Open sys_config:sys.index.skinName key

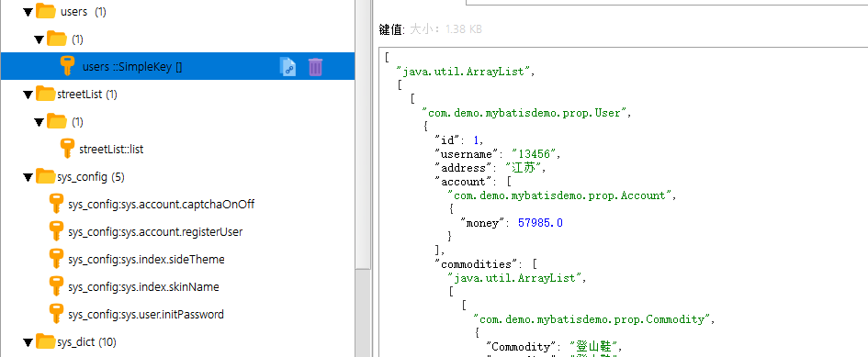pos(143,287)
